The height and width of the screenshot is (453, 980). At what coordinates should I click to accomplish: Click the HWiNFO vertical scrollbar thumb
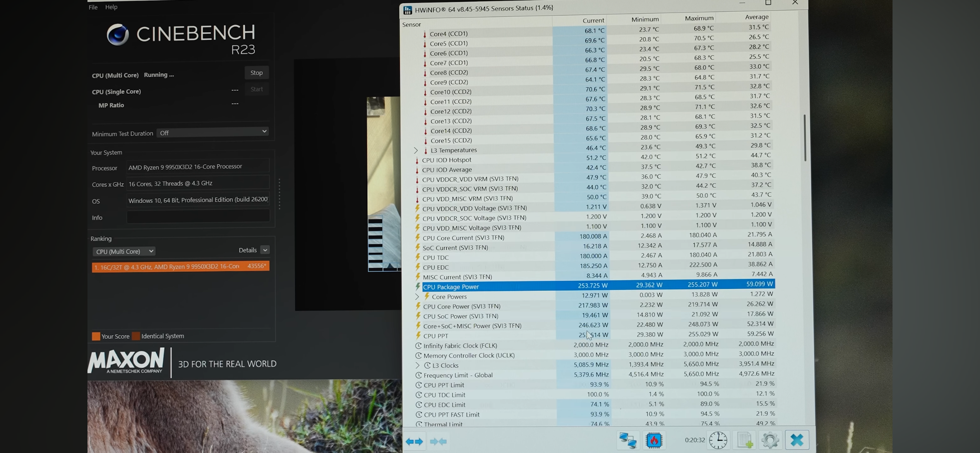pyautogui.click(x=805, y=137)
